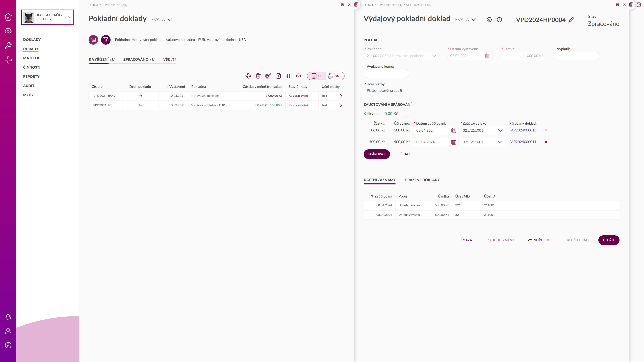Click the SPÁROVAT button
This screenshot has height=362, width=644.
pyautogui.click(x=376, y=154)
